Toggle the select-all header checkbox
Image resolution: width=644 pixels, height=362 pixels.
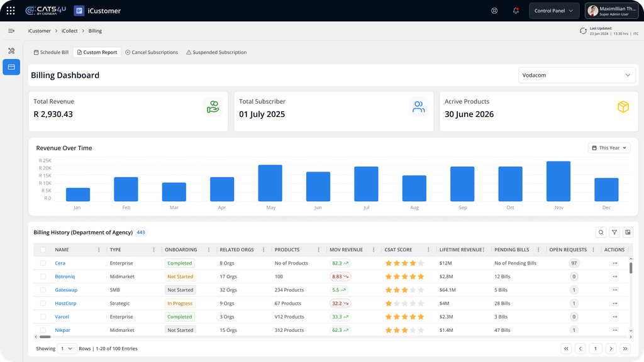pyautogui.click(x=43, y=250)
